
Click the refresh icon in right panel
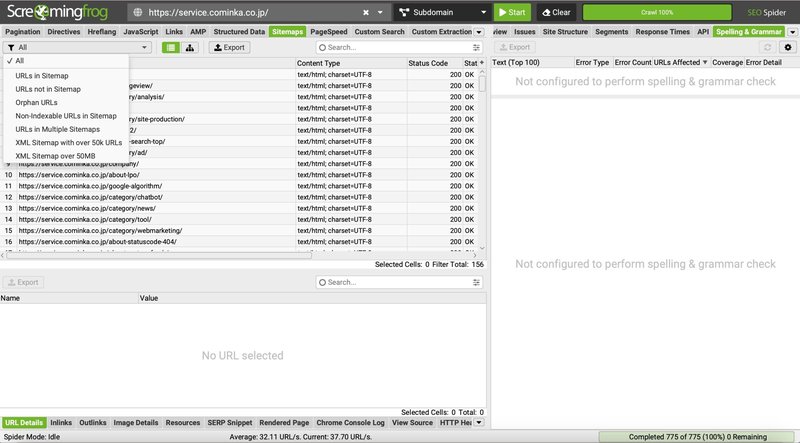point(767,47)
